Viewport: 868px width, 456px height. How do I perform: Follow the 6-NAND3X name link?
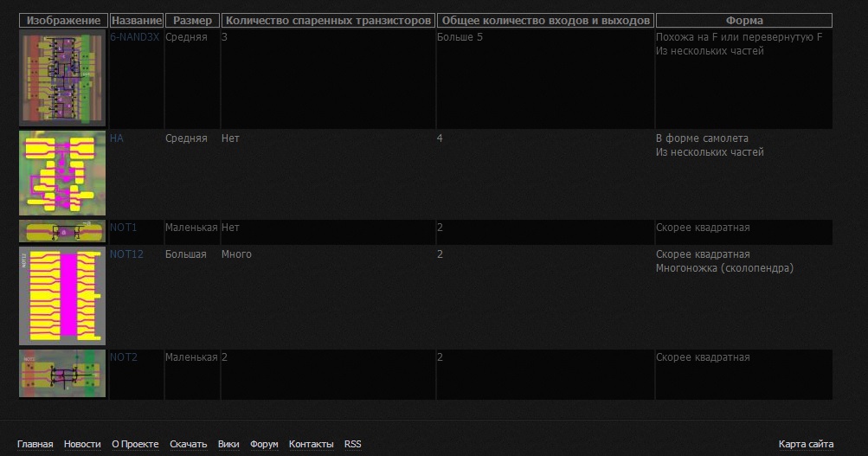pos(134,37)
